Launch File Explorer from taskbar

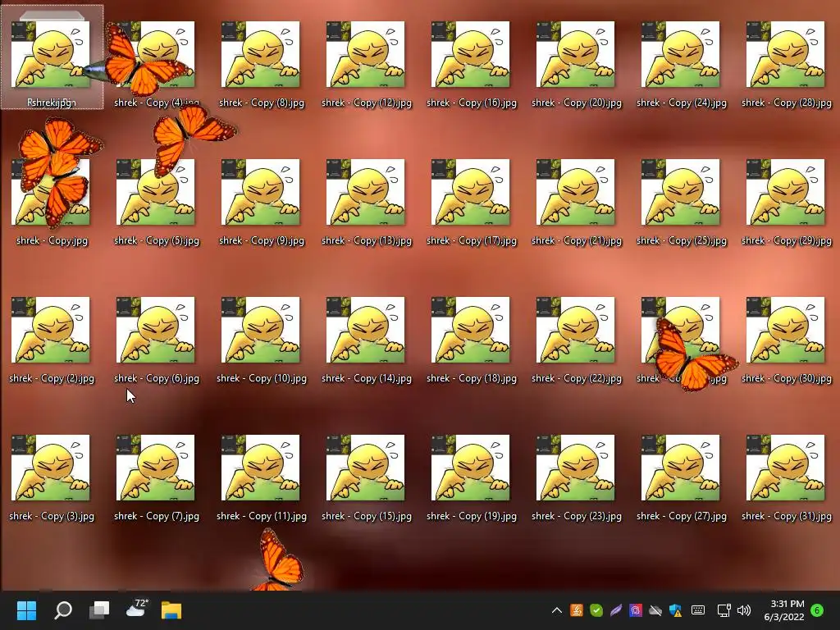pos(171,610)
